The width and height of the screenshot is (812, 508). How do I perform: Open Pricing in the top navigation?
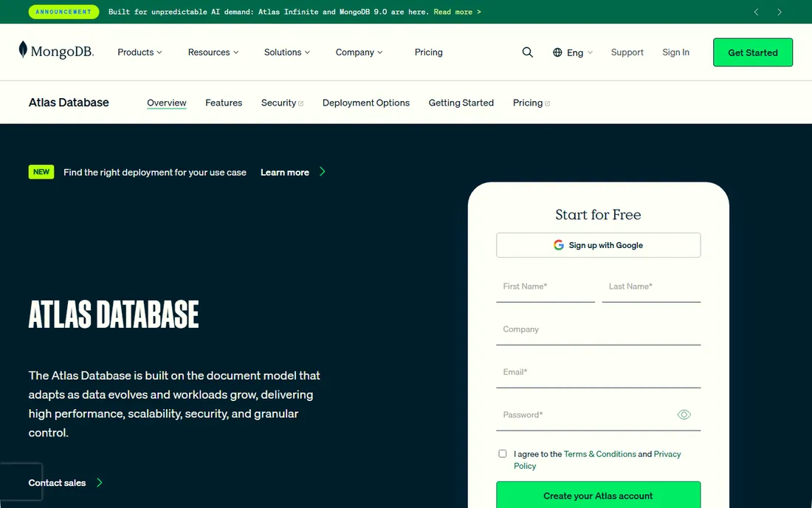click(x=428, y=52)
